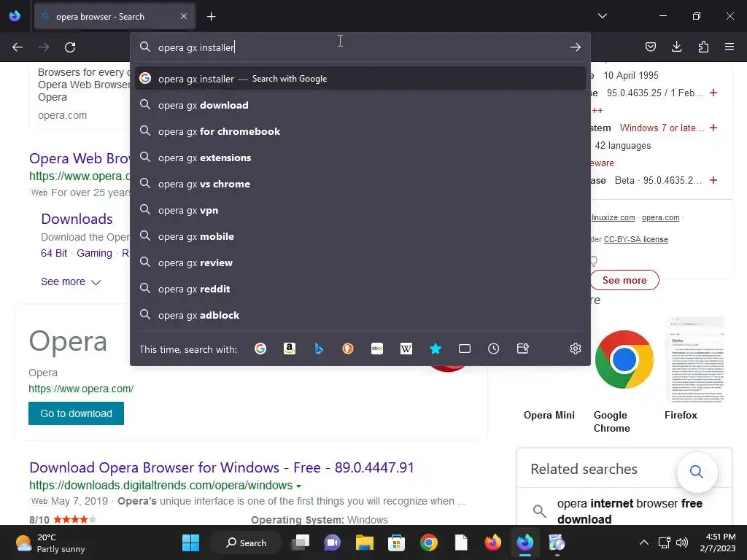Choose suggestion 'opera gx for chromebook'
Viewport: 747px width, 560px height.
[360, 131]
